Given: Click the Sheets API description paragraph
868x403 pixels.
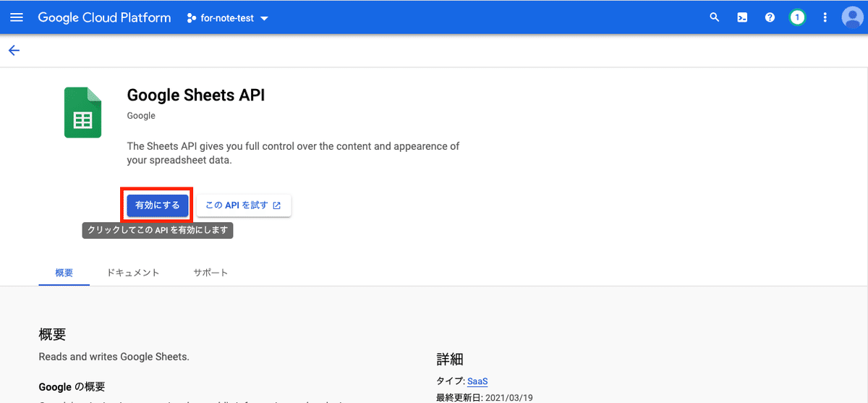Looking at the screenshot, I should tap(293, 153).
